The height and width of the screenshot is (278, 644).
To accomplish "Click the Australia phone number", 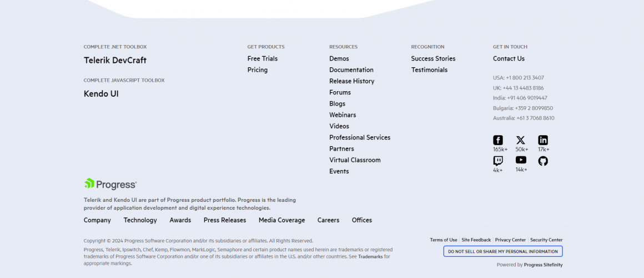I will 524,118.
